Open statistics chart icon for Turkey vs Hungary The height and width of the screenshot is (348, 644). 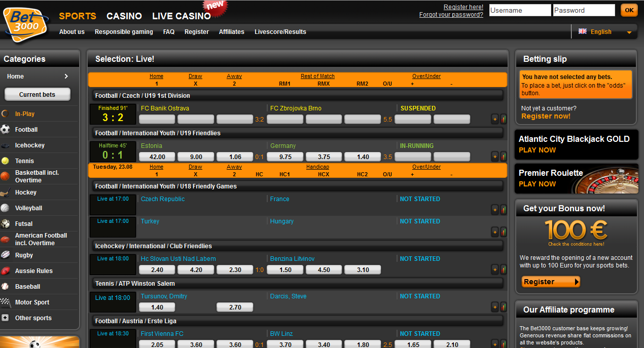504,232
